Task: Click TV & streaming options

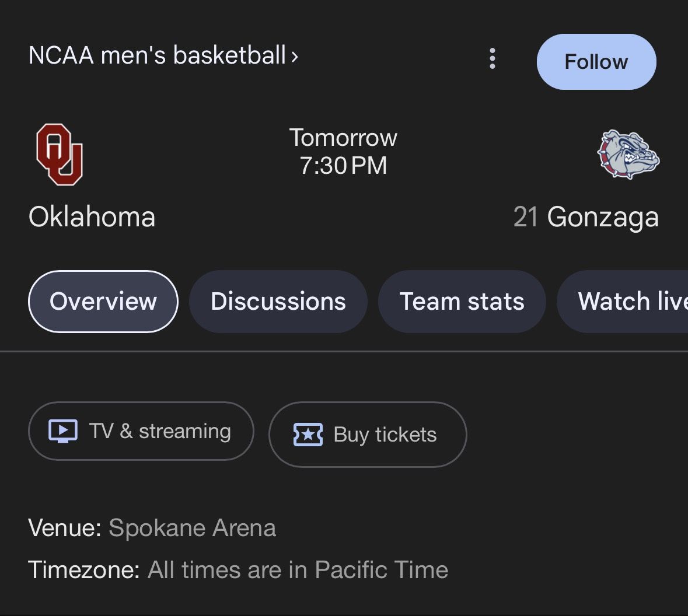Action: coord(141,430)
